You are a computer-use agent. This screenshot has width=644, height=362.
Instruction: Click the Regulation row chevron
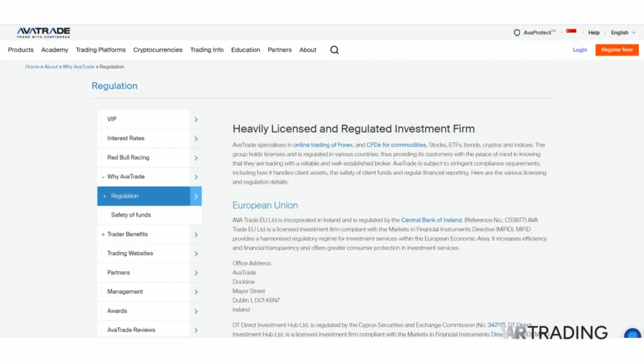196,196
